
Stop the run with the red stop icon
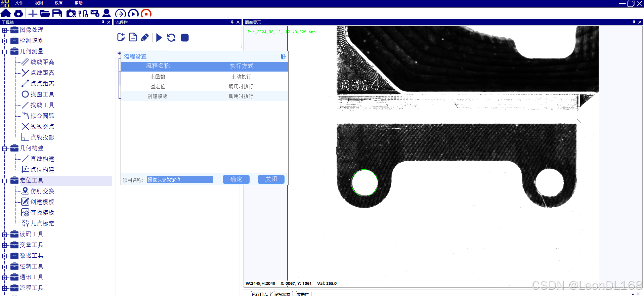[x=146, y=13]
